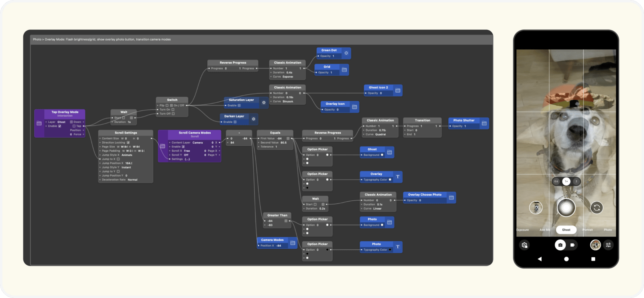Click the Overlay Typography Color swatch
Screen dimensions: 644x298
pos(390,180)
